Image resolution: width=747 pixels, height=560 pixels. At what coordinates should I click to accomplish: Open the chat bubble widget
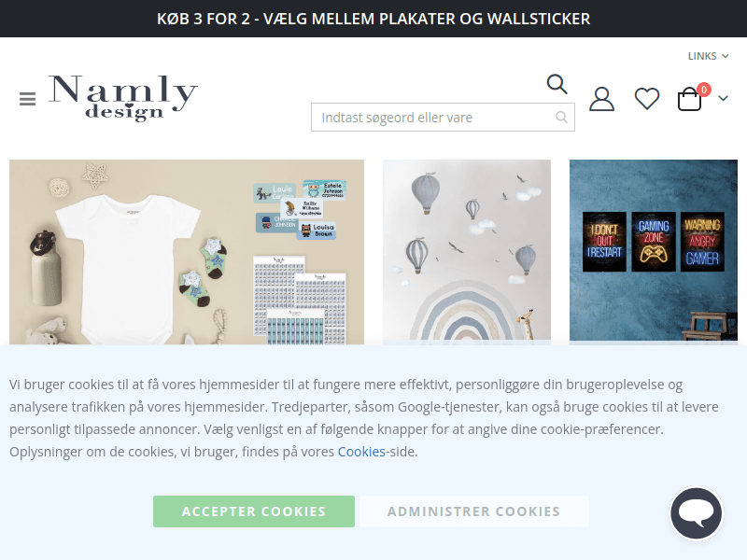pos(696,512)
